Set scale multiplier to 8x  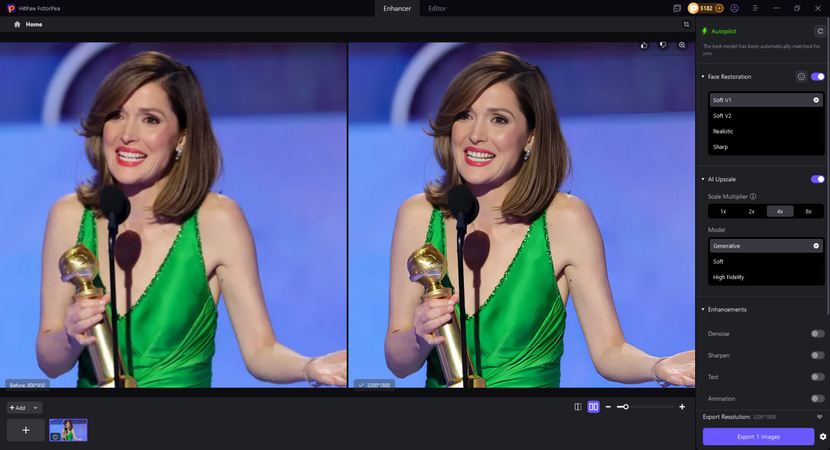click(x=808, y=211)
